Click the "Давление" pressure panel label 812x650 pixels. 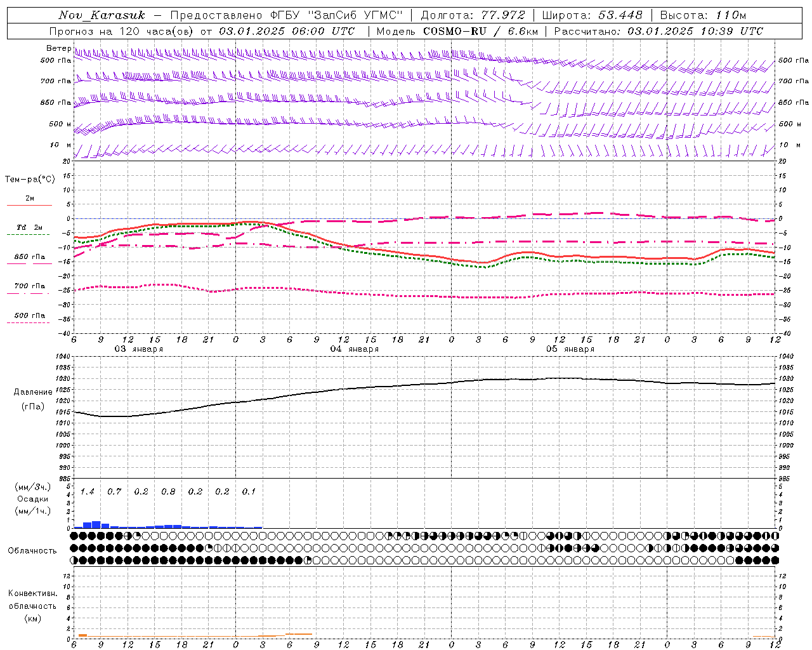coord(33,392)
